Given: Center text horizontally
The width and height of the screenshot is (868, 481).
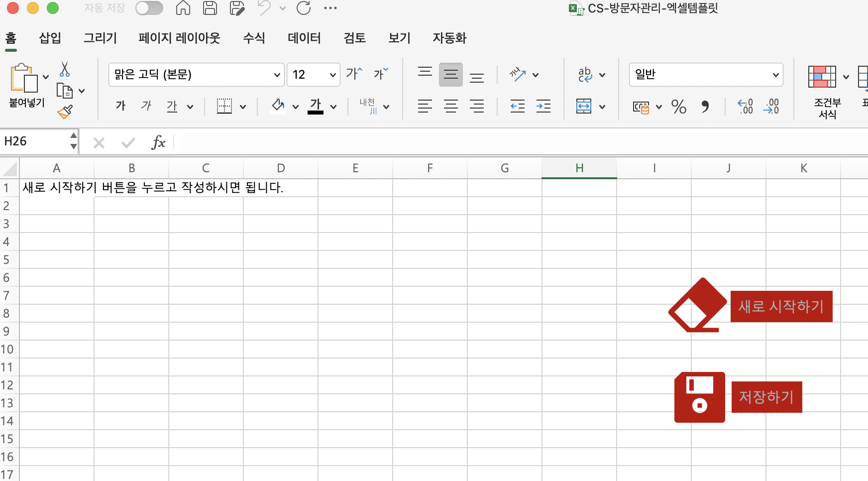Looking at the screenshot, I should click(x=451, y=106).
